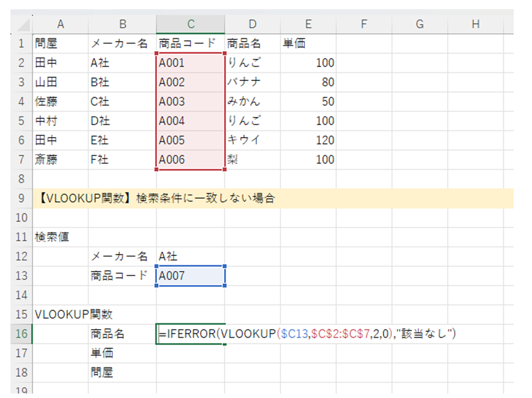
Task: Select the whole sheet with the corner triangle
Action: pos(22,25)
